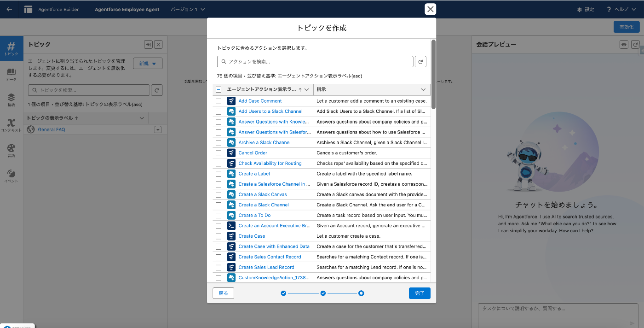Viewport: 644px width, 328px height.
Task: Open the Create Case with Enhanced Data link
Action: click(x=274, y=246)
